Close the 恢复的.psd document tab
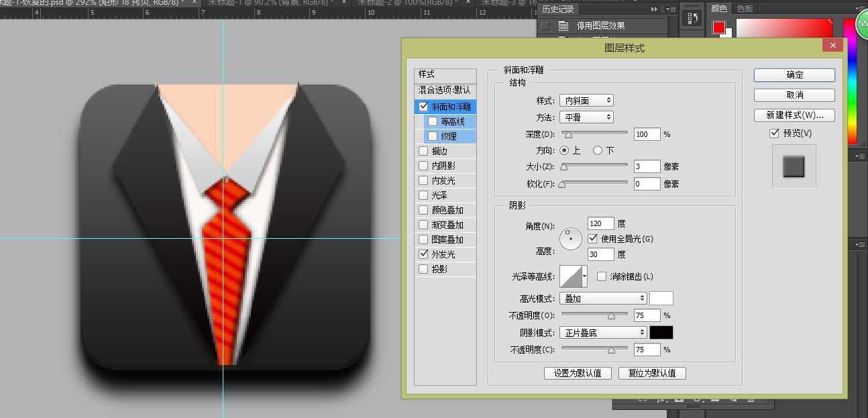The height and width of the screenshot is (418, 868). tap(195, 2)
